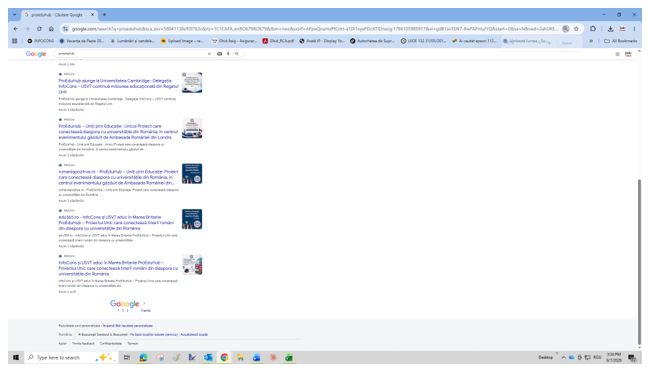The image size is (648, 372).
Task: Open the site information icon in address bar
Action: pos(65,29)
